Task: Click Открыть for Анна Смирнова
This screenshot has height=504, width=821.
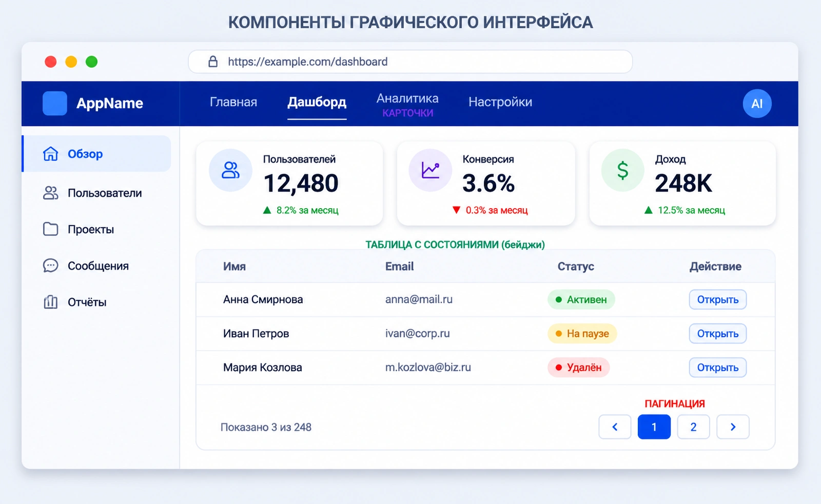Action: (x=717, y=299)
